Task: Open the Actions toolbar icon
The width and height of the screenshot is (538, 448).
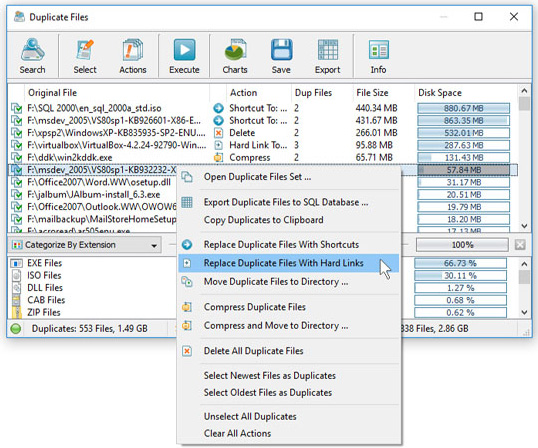Action: (x=133, y=56)
